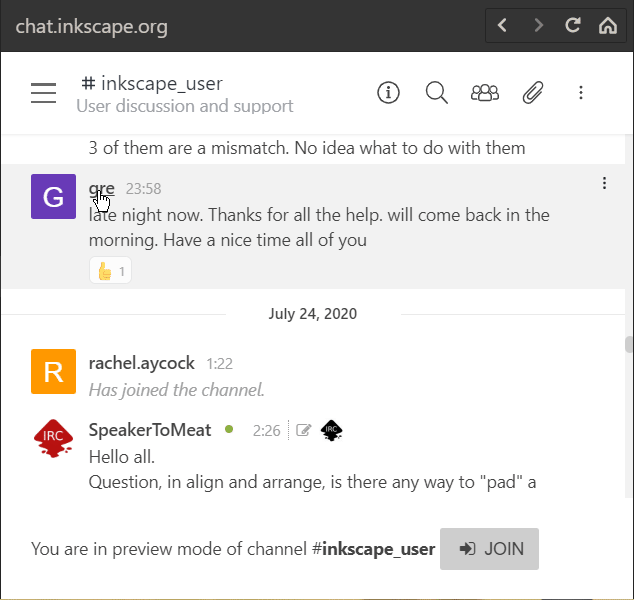Reload the chat page
Screen dimensions: 634x600
pos(573,25)
